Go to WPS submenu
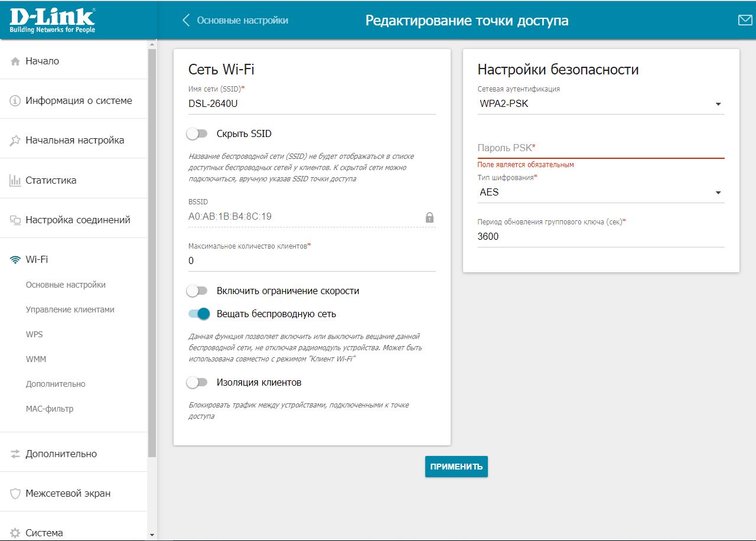The width and height of the screenshot is (756, 541). (34, 334)
